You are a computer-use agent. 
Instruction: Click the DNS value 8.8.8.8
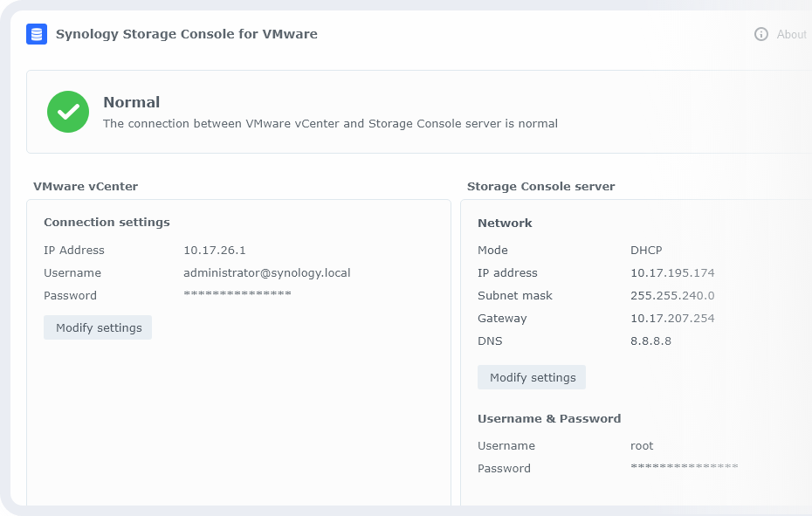(650, 341)
